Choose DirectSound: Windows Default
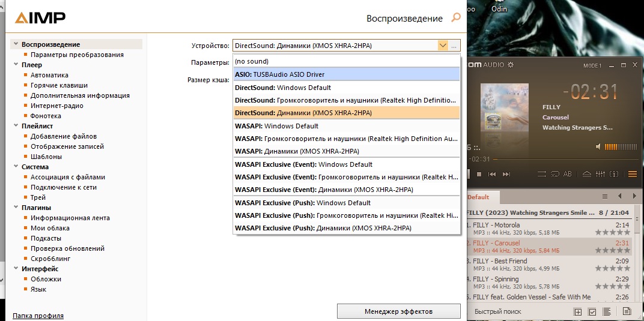The width and height of the screenshot is (644, 321). (x=346, y=88)
